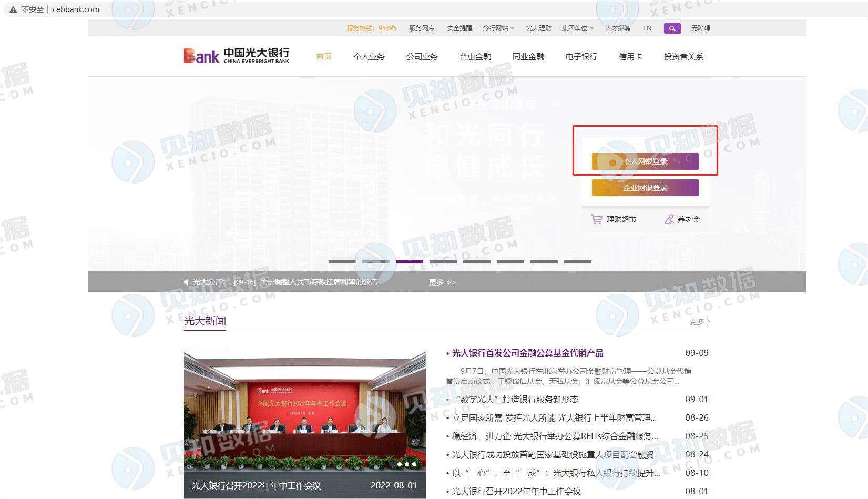This screenshot has width=868, height=499.
Task: Open the 首页 nav menu
Action: click(x=324, y=57)
